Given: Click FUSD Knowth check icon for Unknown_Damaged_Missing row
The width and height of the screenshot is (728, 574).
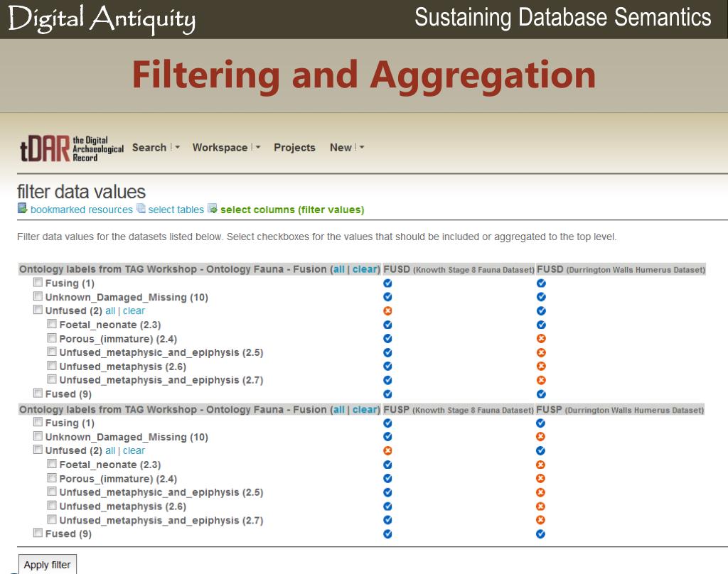Looking at the screenshot, I should coord(387,297).
